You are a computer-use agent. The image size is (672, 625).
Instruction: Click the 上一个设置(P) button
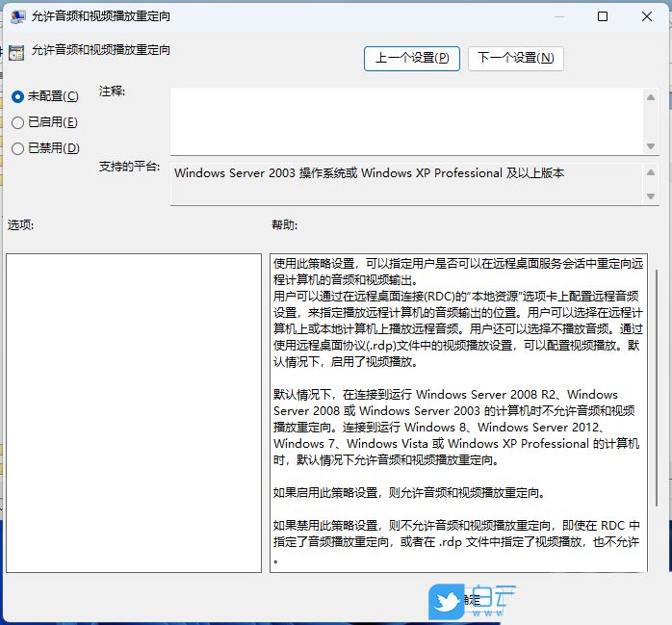click(412, 59)
